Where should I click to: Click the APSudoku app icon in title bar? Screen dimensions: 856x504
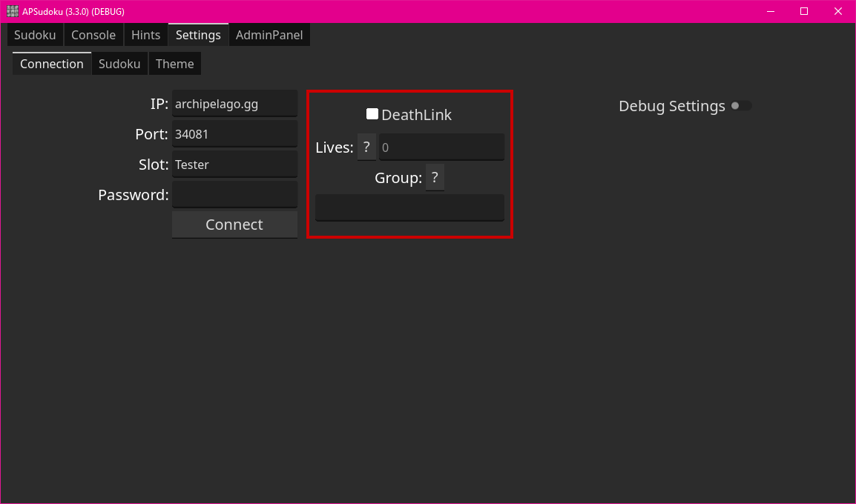pos(13,11)
